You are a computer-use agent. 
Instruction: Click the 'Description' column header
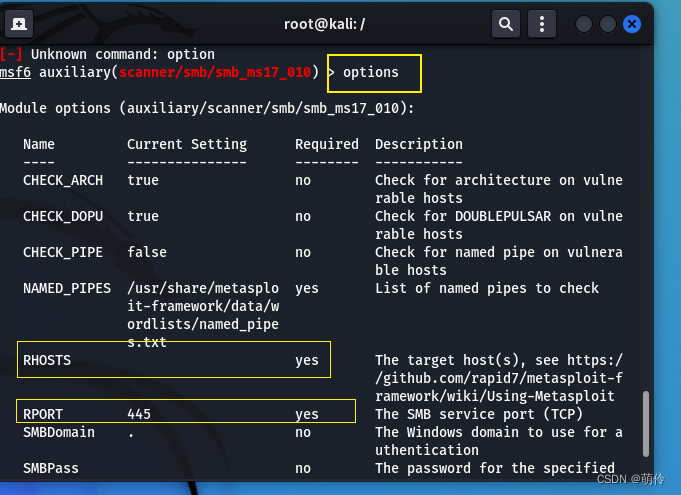(419, 144)
